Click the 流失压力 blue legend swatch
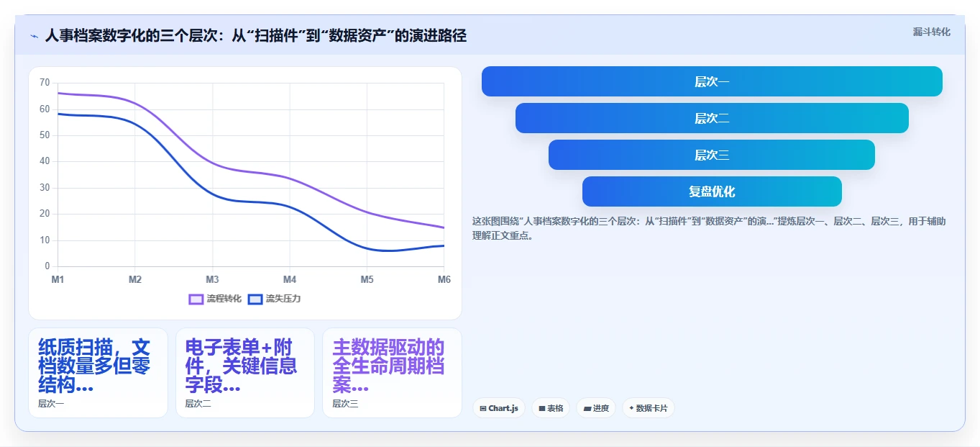980x447 pixels. tap(255, 299)
